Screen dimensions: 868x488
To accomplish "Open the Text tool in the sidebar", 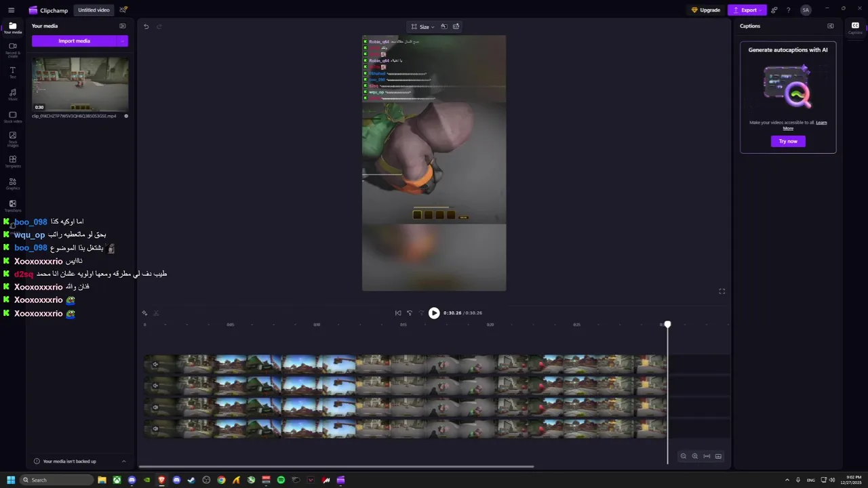I will [12, 72].
